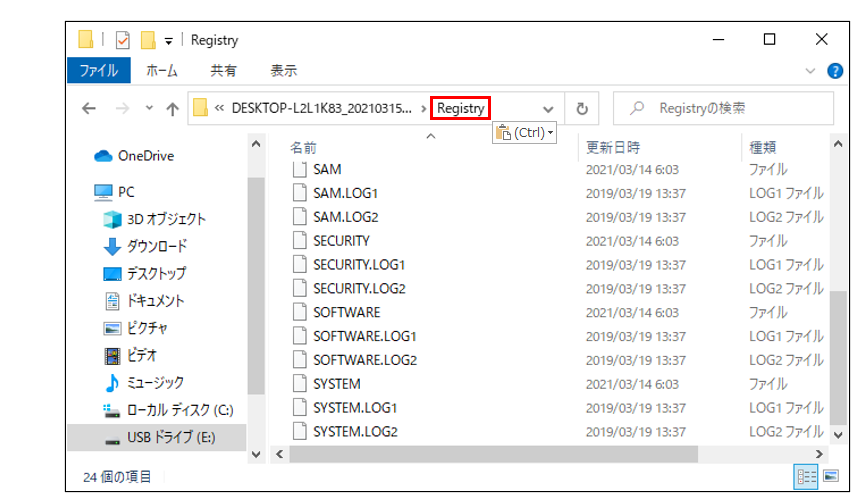Open the address bar history dropdown
863x503 pixels.
[x=548, y=109]
